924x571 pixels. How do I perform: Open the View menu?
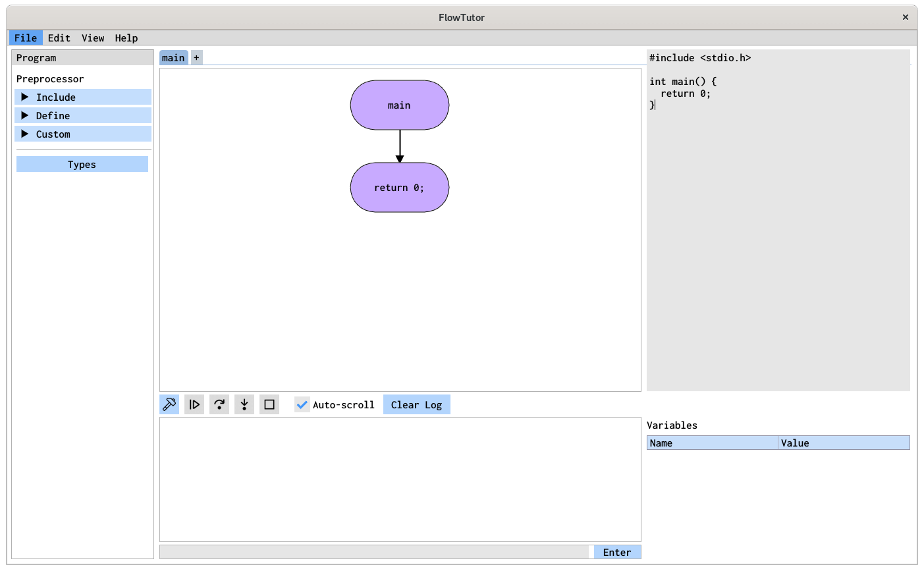point(93,38)
